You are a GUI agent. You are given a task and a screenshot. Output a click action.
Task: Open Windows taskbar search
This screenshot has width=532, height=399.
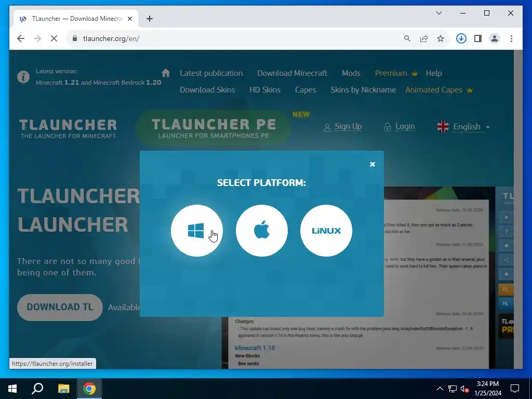pyautogui.click(x=37, y=389)
